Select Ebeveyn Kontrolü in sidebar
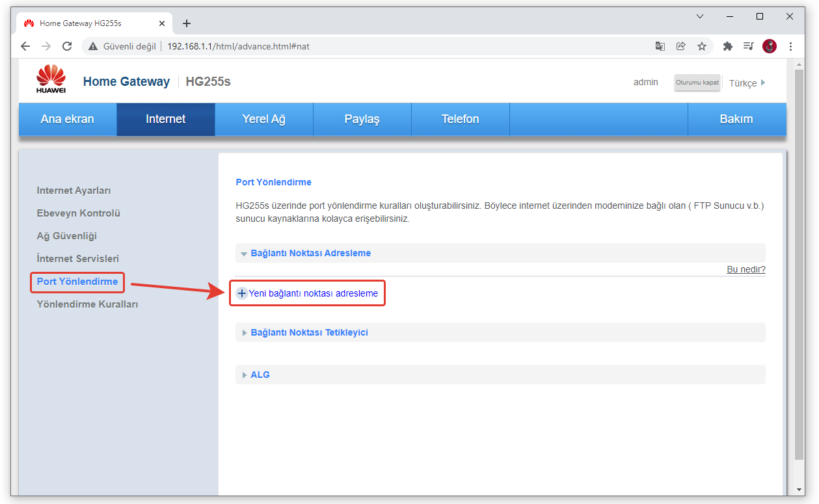 78,213
